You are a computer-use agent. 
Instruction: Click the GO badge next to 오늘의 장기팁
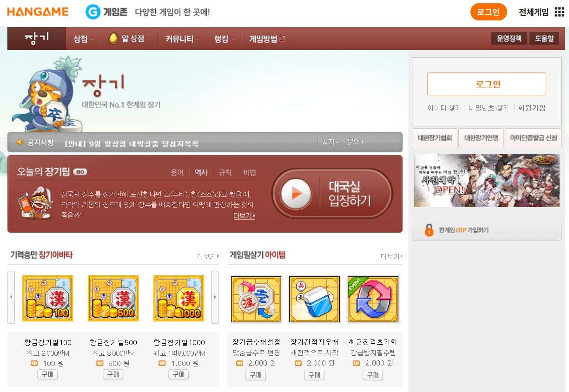[x=80, y=172]
